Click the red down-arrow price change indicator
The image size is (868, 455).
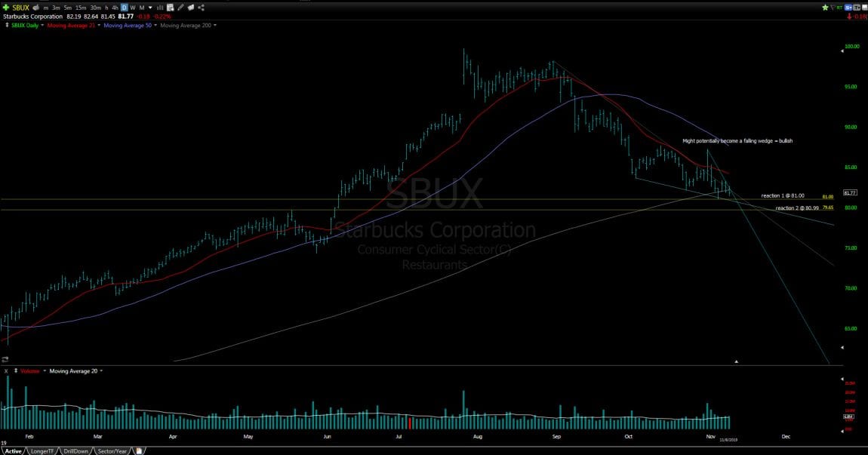point(849,17)
